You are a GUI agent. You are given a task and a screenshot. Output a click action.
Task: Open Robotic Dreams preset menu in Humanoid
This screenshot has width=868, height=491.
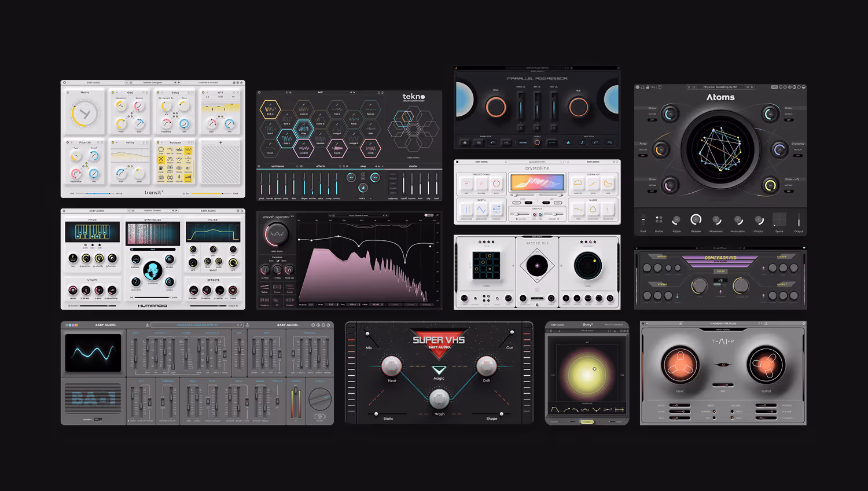(153, 211)
